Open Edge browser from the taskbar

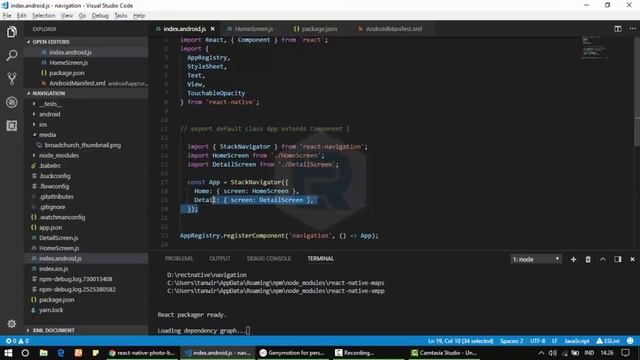[61, 353]
